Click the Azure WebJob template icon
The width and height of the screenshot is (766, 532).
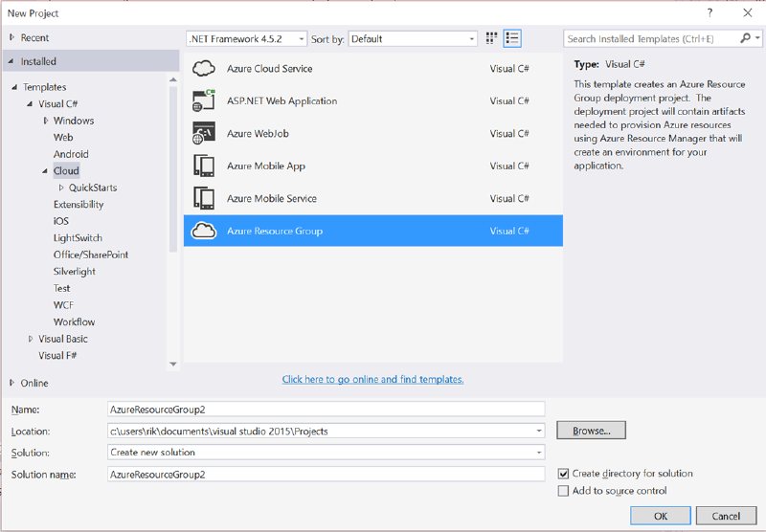pyautogui.click(x=204, y=133)
